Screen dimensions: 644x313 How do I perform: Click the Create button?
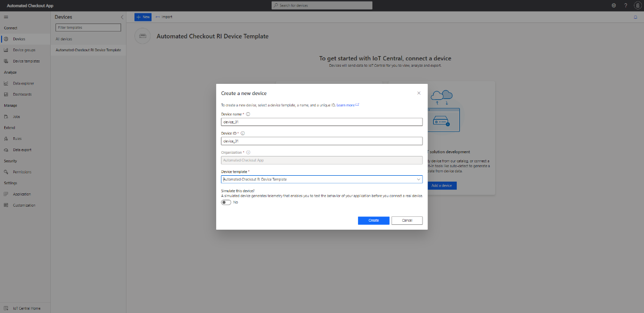373,220
